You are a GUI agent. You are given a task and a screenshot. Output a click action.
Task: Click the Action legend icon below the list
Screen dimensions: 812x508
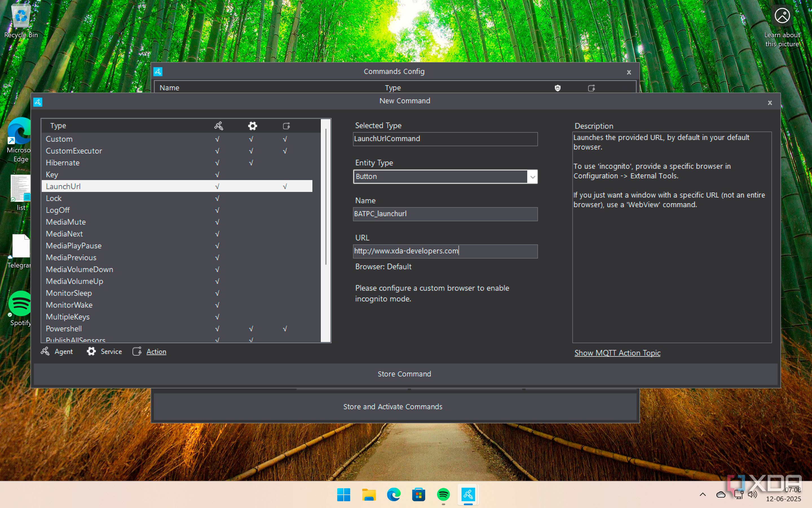pyautogui.click(x=137, y=351)
